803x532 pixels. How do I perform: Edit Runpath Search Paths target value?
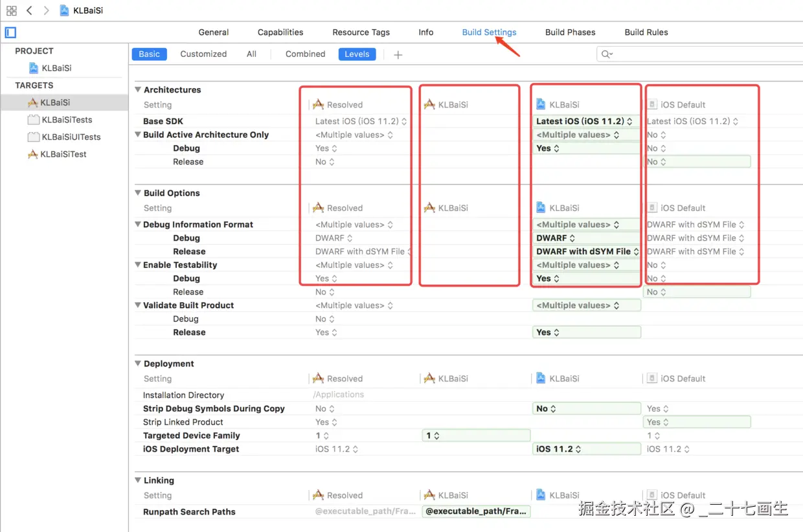476,511
